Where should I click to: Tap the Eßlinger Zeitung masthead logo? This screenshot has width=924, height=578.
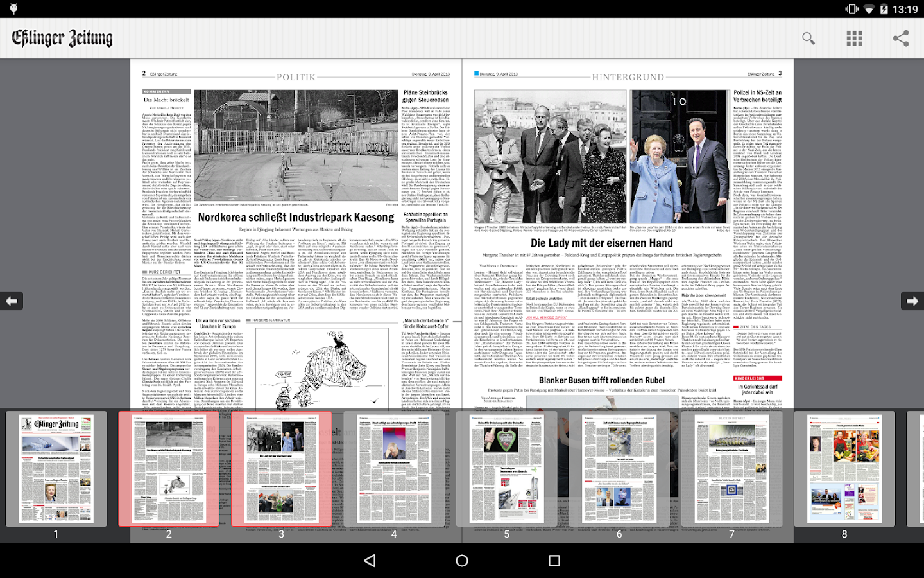[x=61, y=38]
